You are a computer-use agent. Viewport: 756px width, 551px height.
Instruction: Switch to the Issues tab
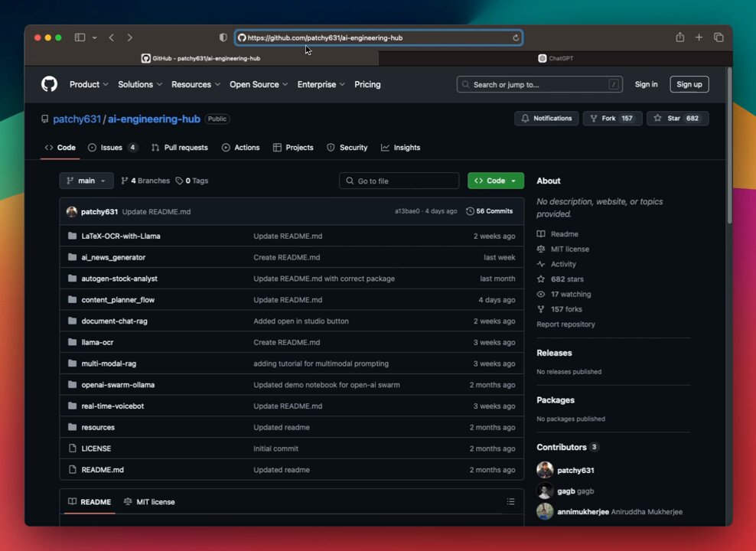click(x=112, y=148)
